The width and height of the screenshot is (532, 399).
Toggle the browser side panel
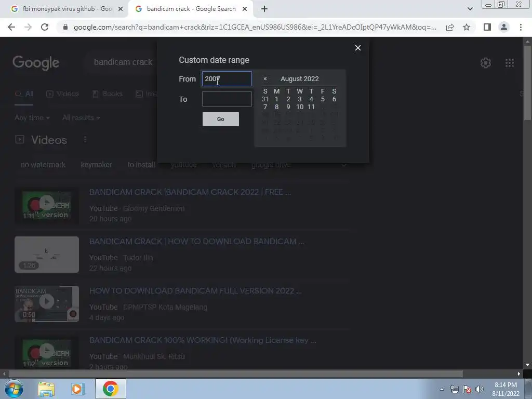click(x=487, y=27)
